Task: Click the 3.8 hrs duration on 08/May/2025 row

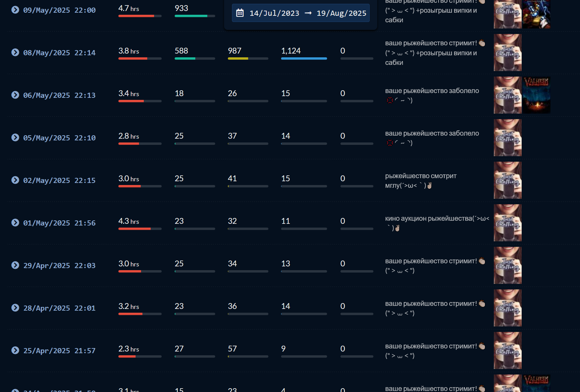Action: tap(129, 51)
